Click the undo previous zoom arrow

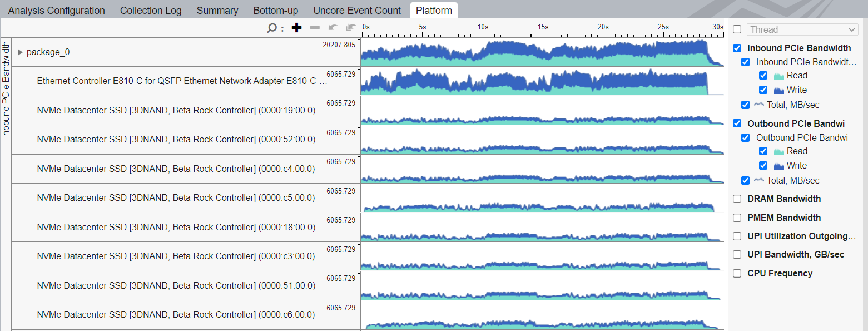pyautogui.click(x=333, y=28)
